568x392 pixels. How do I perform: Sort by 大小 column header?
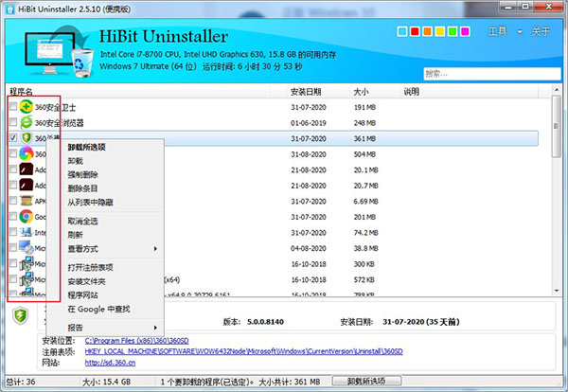click(375, 92)
